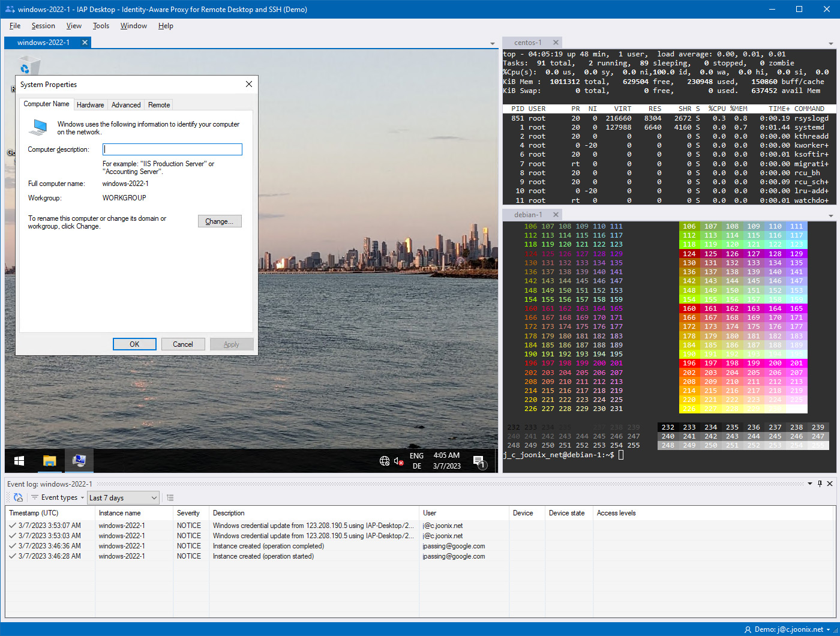Sort the event log by Severity column

[x=191, y=513]
